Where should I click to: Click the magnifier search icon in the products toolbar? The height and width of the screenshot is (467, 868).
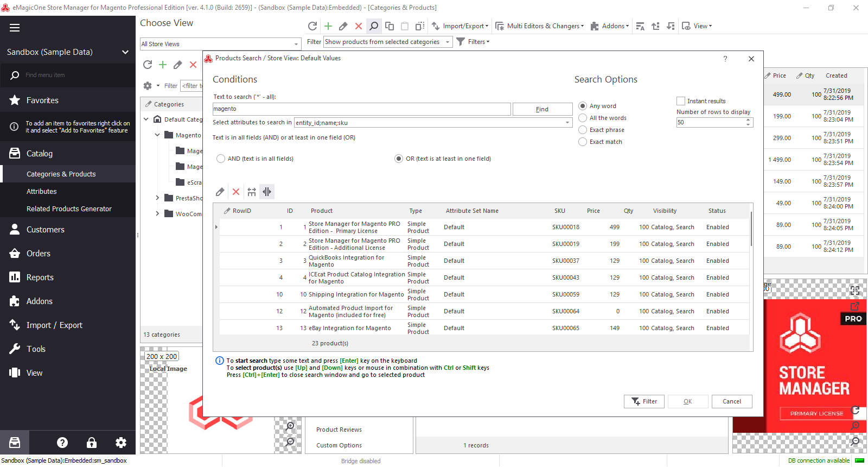point(374,26)
